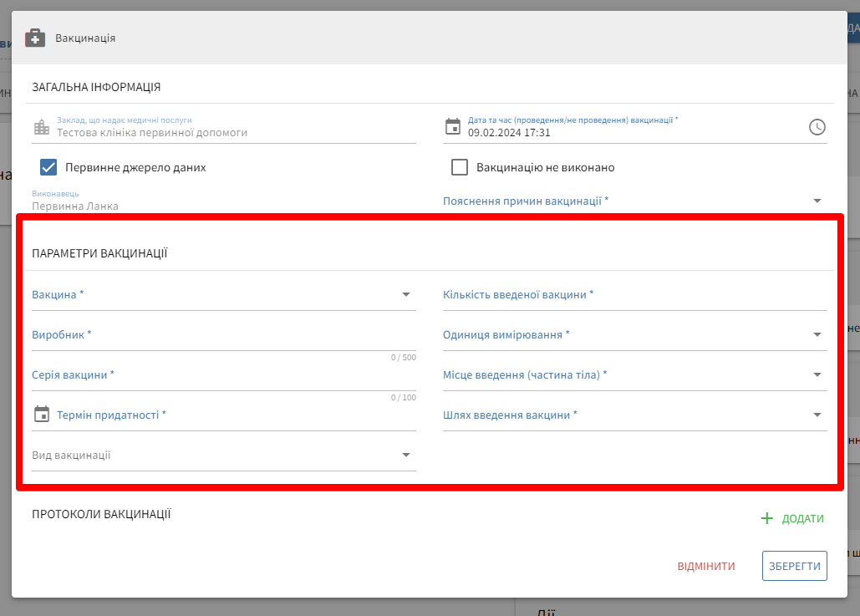Open calendar icon for vaccination date

[x=453, y=127]
